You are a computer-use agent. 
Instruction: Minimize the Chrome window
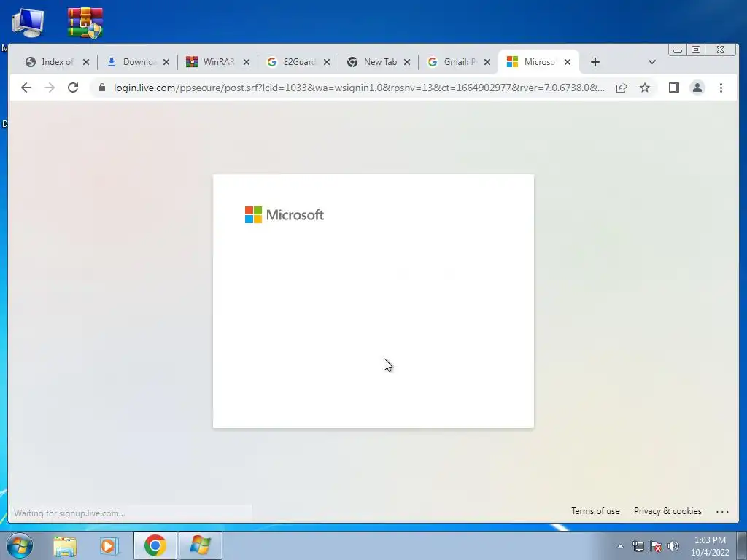click(x=678, y=50)
